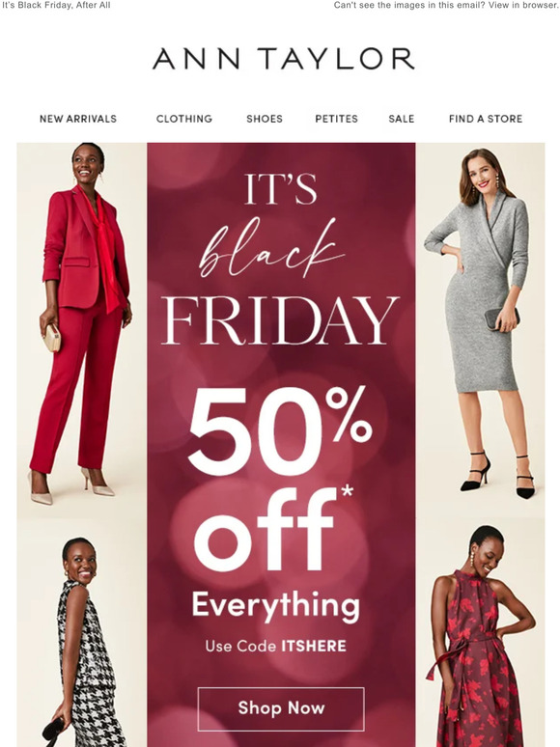The height and width of the screenshot is (747, 560).
Task: Open Find a Store link
Action: (x=486, y=119)
